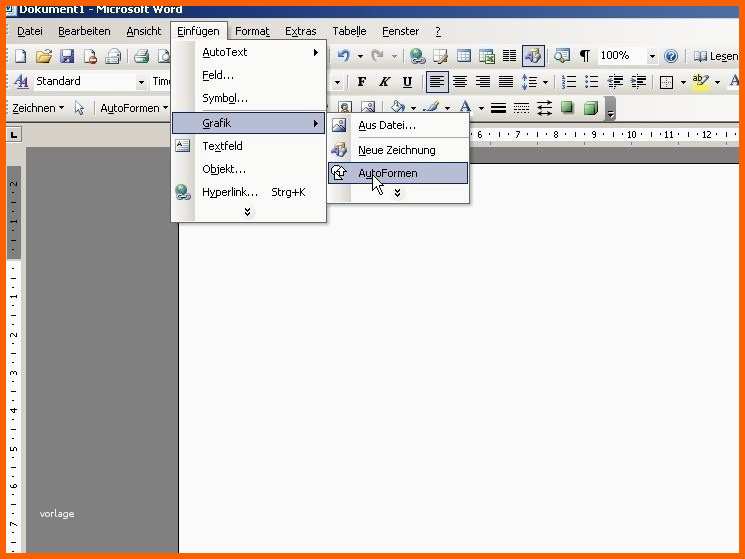The image size is (745, 559).
Task: Select AutoFormen in Grafik submenu
Action: point(398,173)
